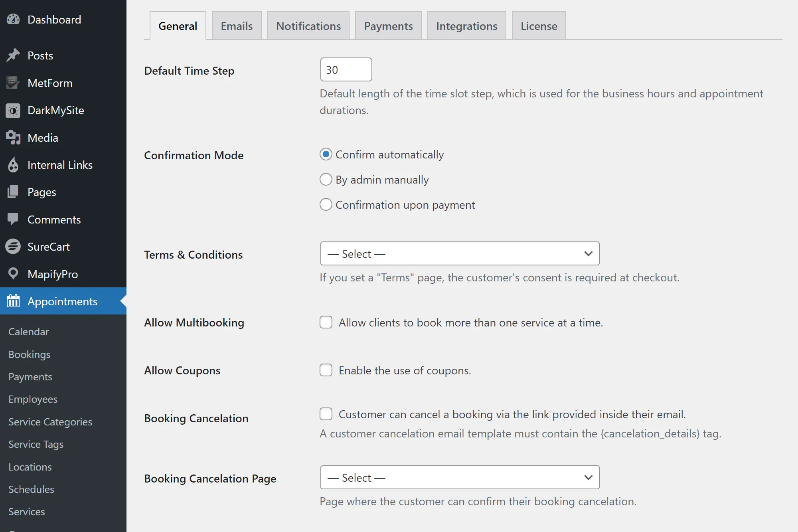
Task: Select Confirmation upon payment option
Action: [326, 204]
